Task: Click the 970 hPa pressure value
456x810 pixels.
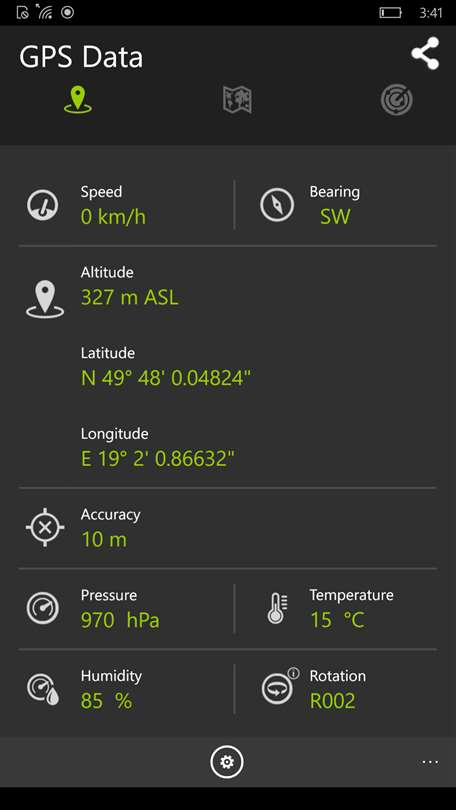Action: click(x=120, y=620)
